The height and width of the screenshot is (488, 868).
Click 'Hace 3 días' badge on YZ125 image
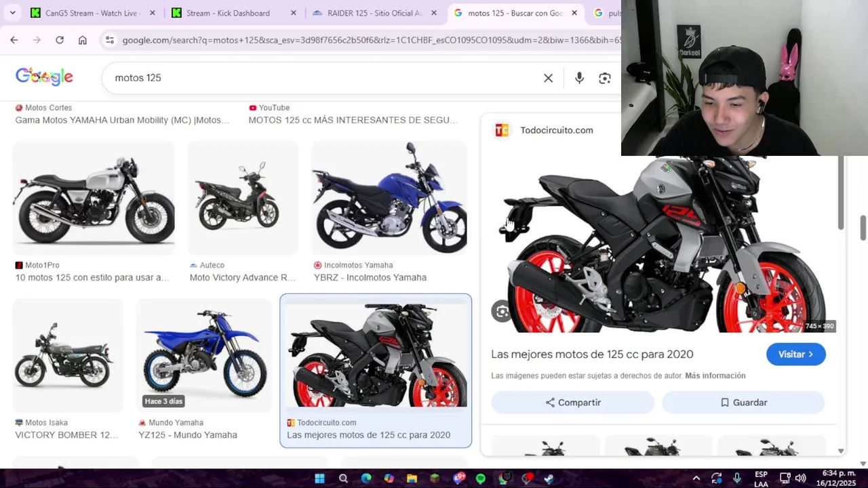pos(163,401)
